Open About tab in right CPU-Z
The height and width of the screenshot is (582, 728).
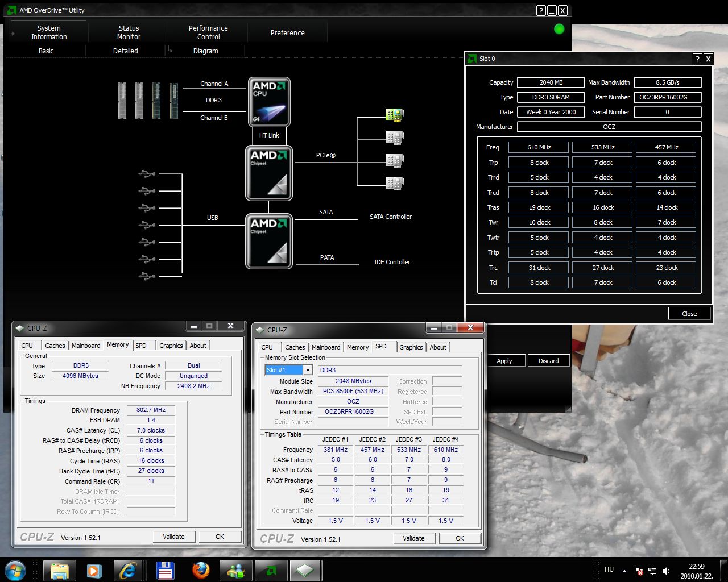coord(438,347)
